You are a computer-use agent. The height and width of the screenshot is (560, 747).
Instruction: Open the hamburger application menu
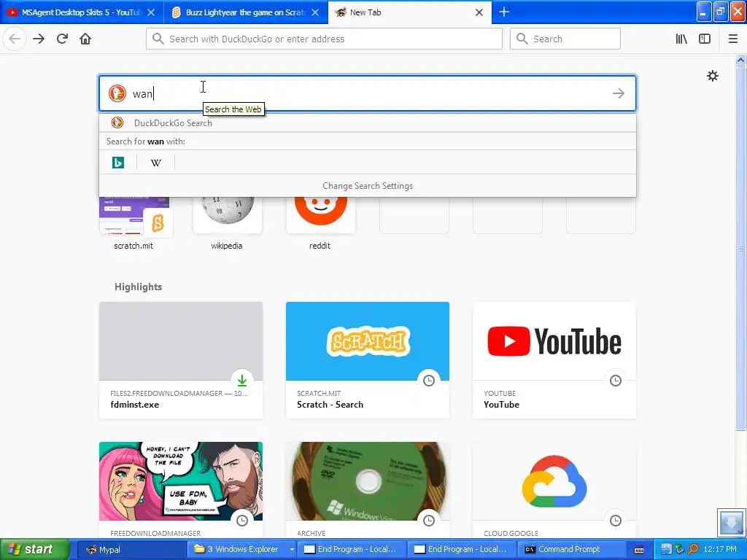(733, 39)
